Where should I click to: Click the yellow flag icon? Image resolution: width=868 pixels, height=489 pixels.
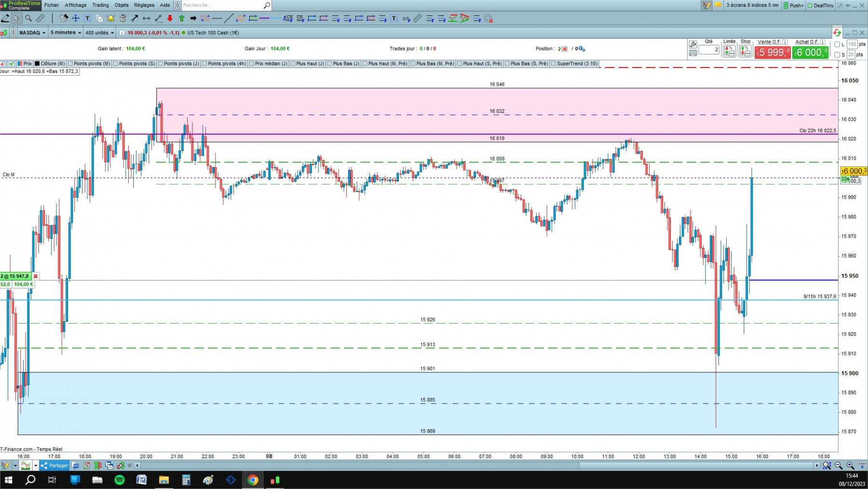[718, 5]
